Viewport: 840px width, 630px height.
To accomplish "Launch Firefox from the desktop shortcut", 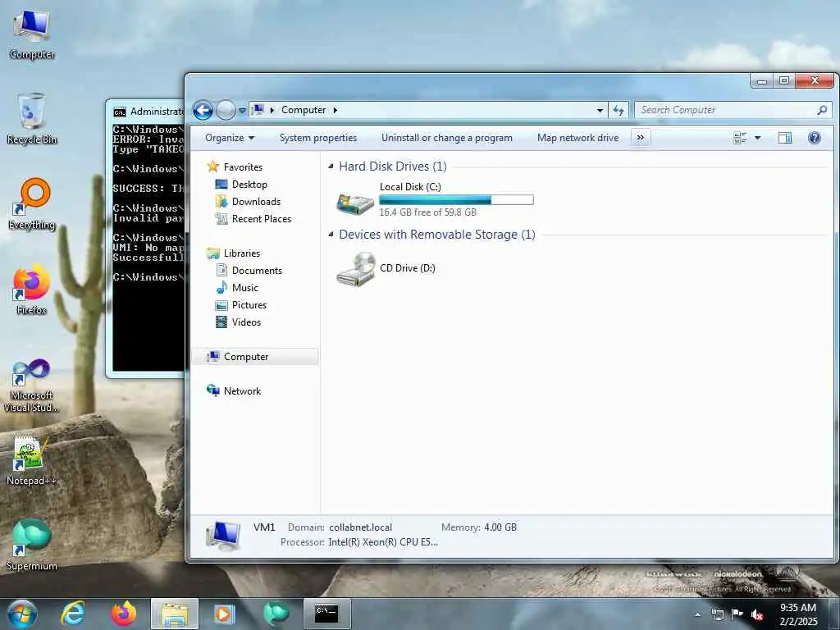I will 31,290.
